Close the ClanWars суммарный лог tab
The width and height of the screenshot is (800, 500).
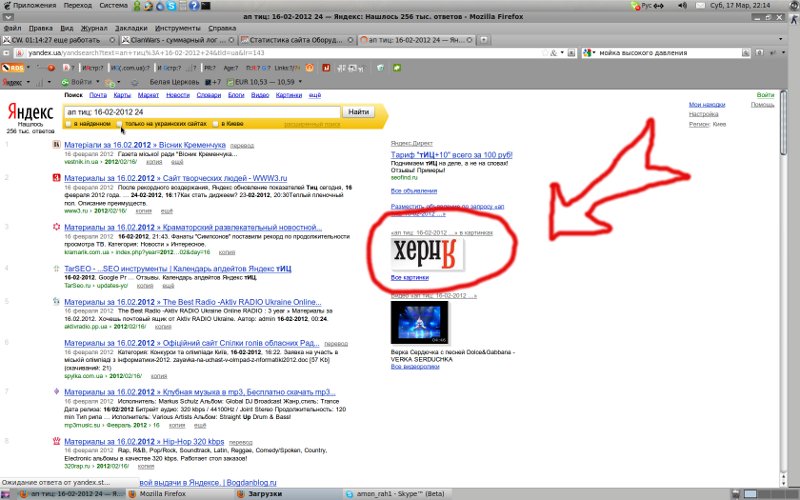point(232,40)
